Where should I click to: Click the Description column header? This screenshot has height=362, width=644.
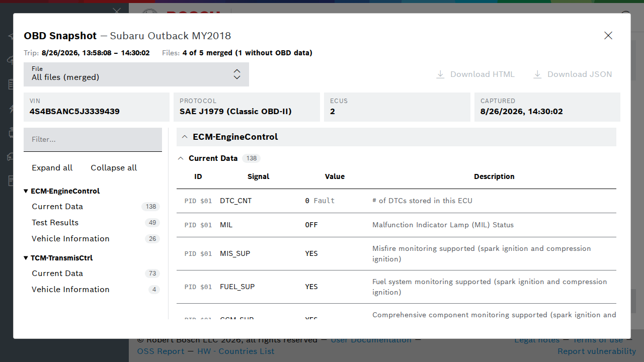[x=494, y=176]
